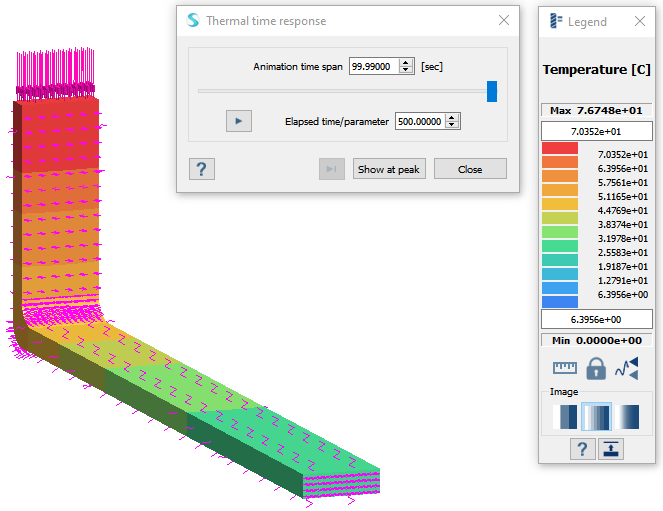The image size is (663, 511).
Task: Decrement the Elapsed time/parameter value
Action: click(452, 125)
